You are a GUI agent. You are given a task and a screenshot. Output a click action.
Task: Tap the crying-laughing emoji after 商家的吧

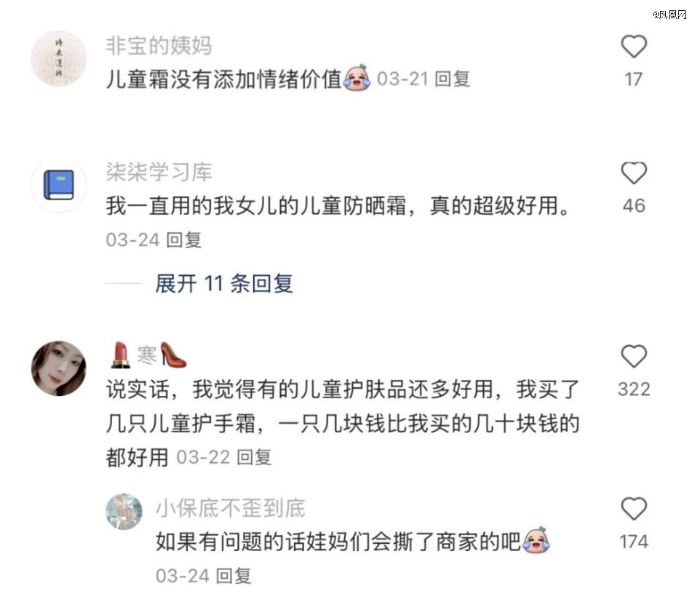pyautogui.click(x=536, y=540)
